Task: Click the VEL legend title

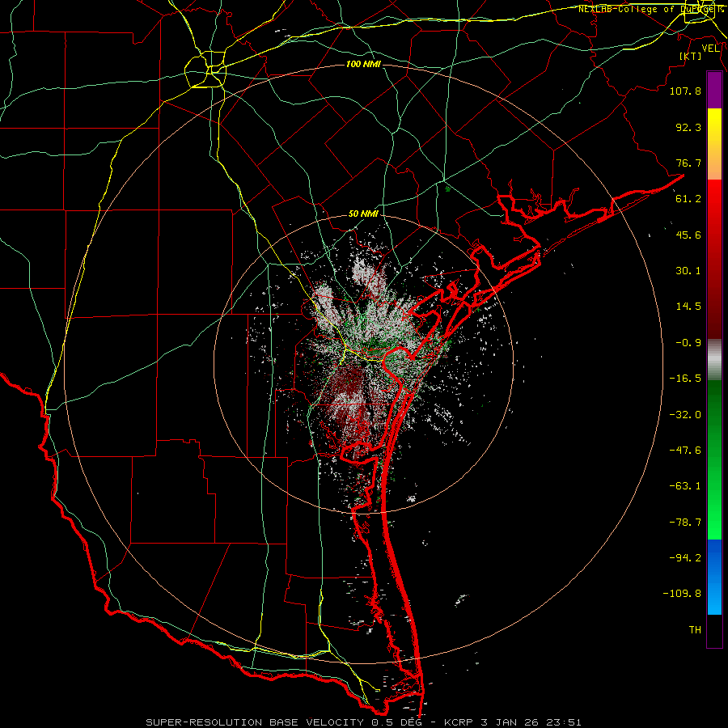Action: click(x=710, y=49)
